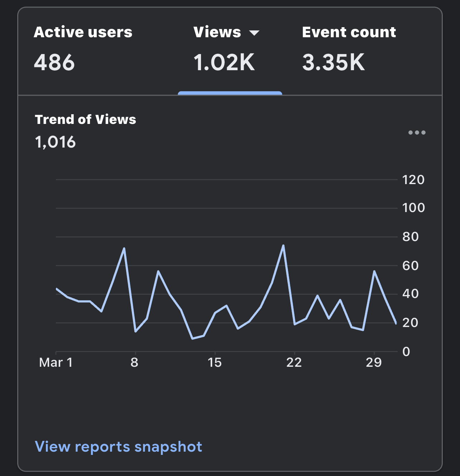Expand the Views metric dropdown arrow

click(x=254, y=33)
